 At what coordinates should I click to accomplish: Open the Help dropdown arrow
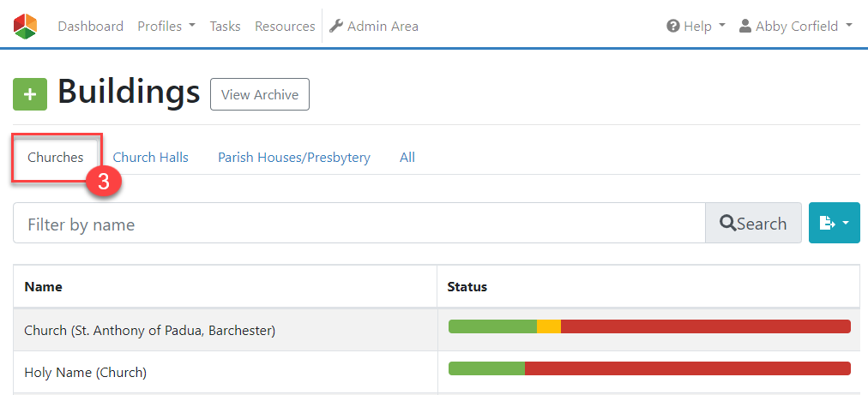pyautogui.click(x=721, y=26)
